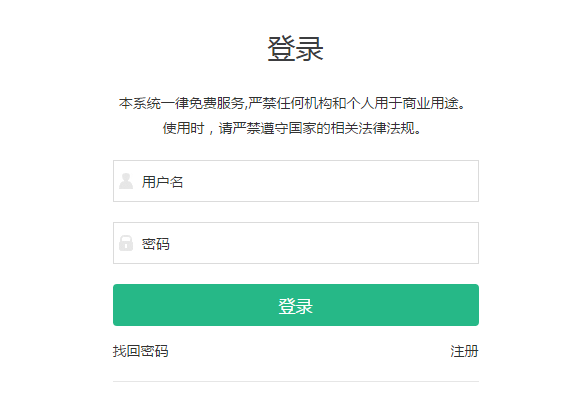Viewport: 573px width, 410px height.
Task: Click the white 登录 text on green button
Action: [296, 306]
